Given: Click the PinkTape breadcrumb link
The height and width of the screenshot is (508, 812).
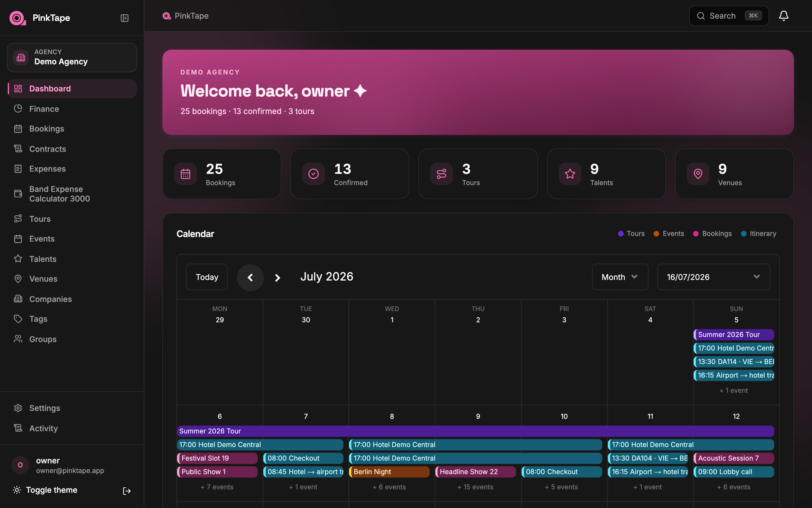Looking at the screenshot, I should (186, 16).
